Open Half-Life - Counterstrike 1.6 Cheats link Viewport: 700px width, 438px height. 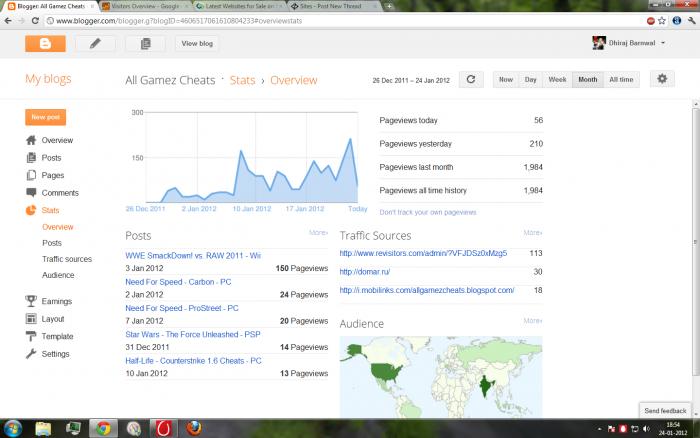(x=193, y=361)
